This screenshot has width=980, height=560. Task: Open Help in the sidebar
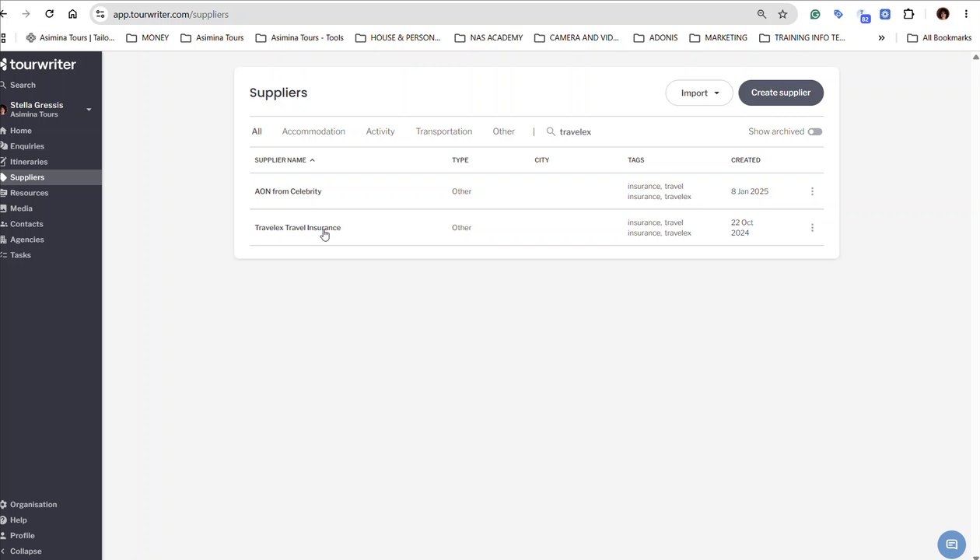pyautogui.click(x=18, y=520)
